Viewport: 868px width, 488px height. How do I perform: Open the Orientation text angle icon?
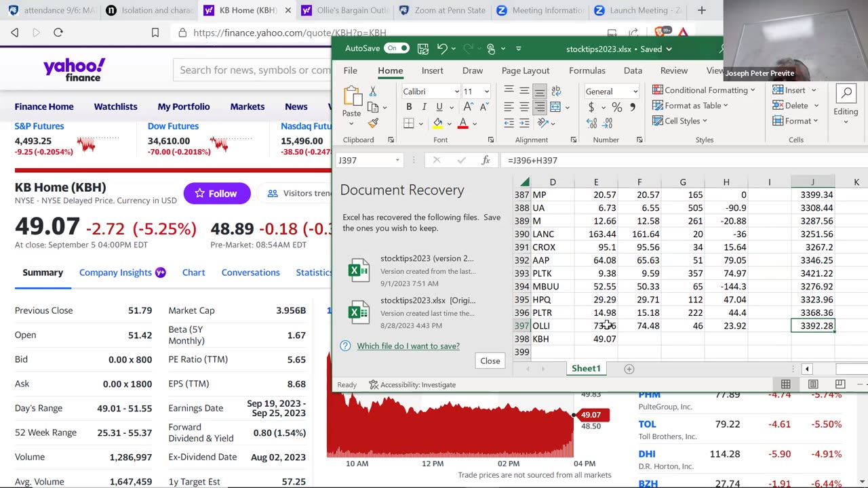[542, 123]
